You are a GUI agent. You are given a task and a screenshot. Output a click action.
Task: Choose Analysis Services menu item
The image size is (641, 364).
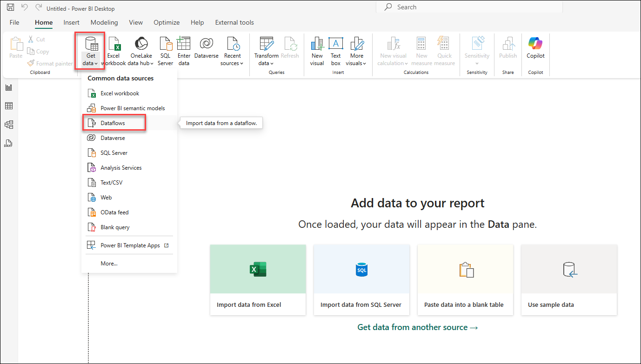[x=129, y=168]
